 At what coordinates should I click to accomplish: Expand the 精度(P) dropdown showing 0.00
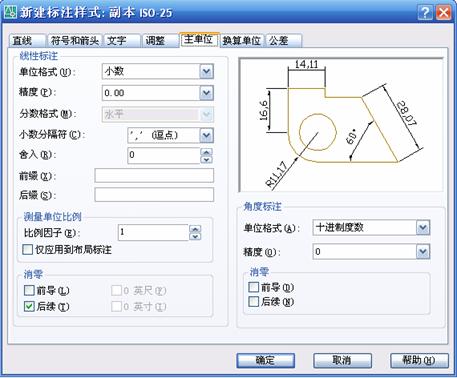(x=206, y=93)
